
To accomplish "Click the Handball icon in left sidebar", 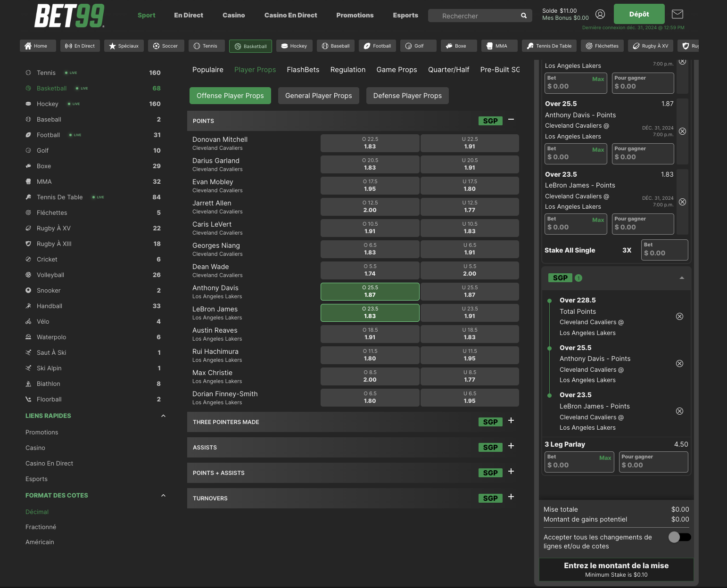I will [x=28, y=306].
